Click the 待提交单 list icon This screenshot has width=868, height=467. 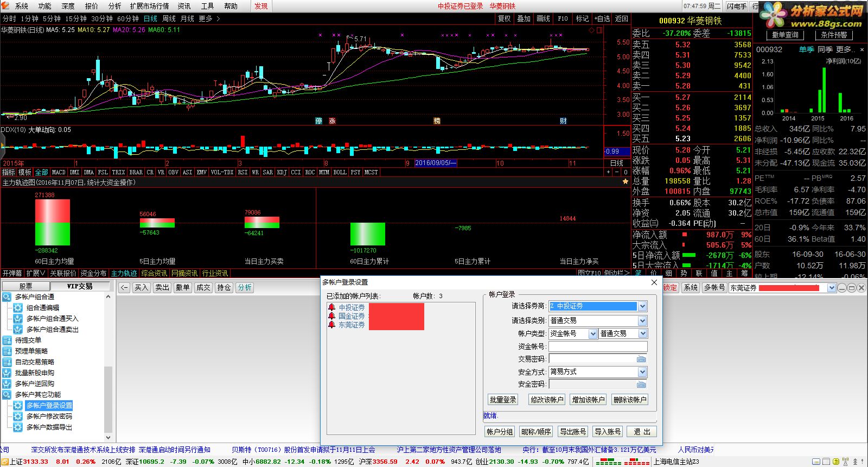tap(7, 340)
